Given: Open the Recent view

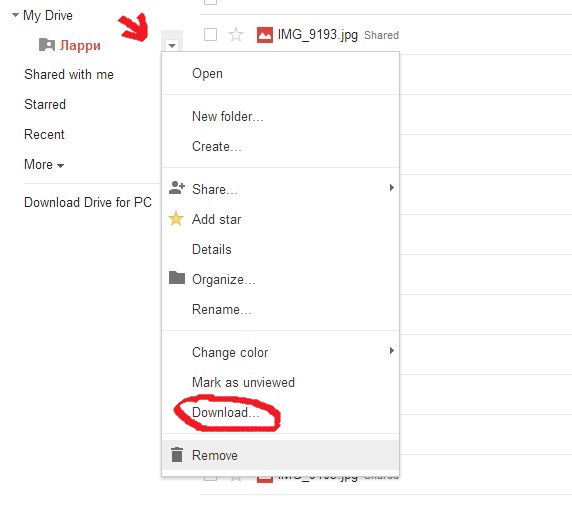Looking at the screenshot, I should point(44,134).
